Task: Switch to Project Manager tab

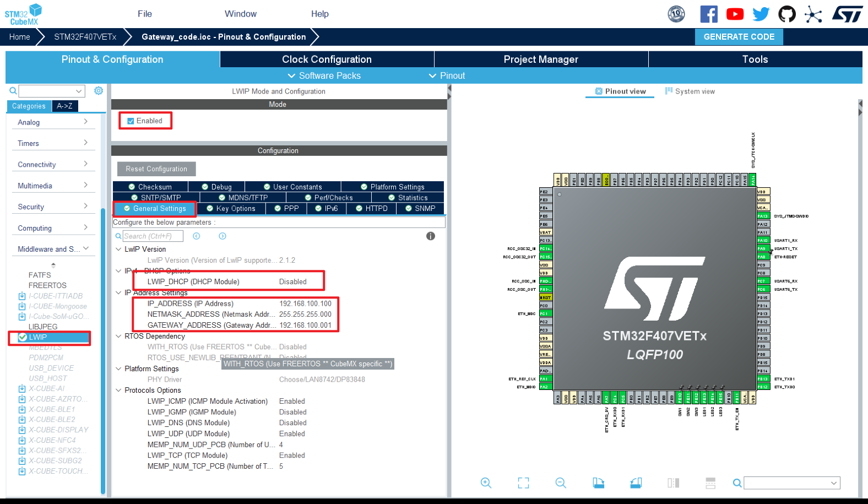Action: 541,59
